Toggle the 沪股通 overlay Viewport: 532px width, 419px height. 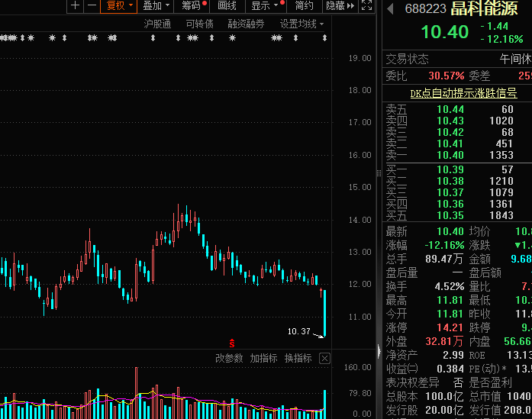(x=157, y=24)
